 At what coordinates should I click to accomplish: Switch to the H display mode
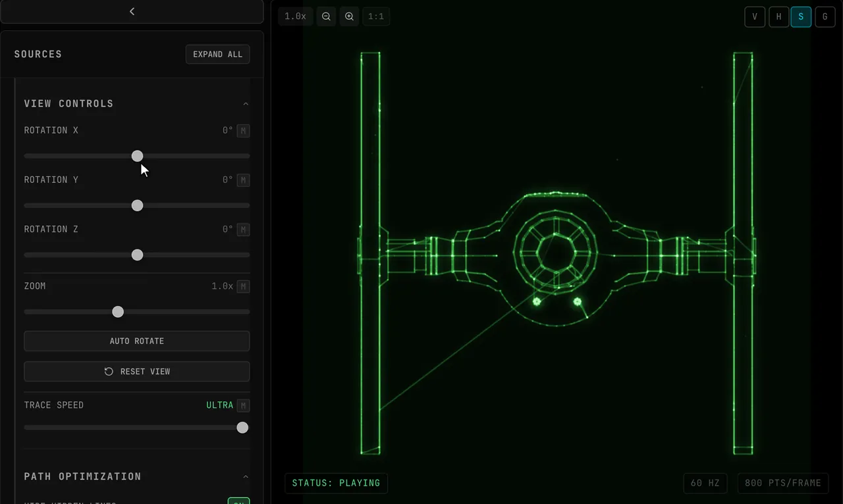(x=779, y=17)
